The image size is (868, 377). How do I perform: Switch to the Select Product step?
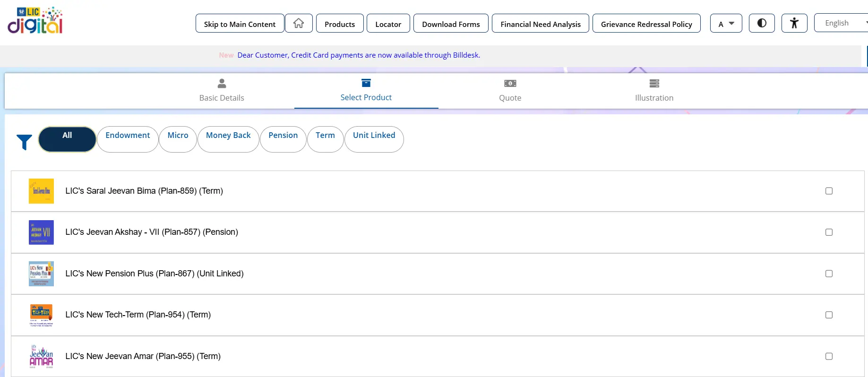366,91
